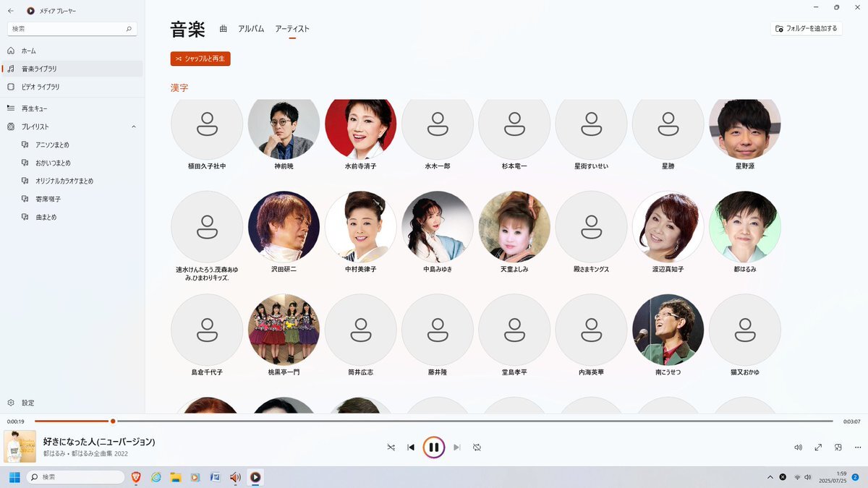Screen dimensions: 868x488
Task: Open artist 水木一郎
Action: pos(438,135)
